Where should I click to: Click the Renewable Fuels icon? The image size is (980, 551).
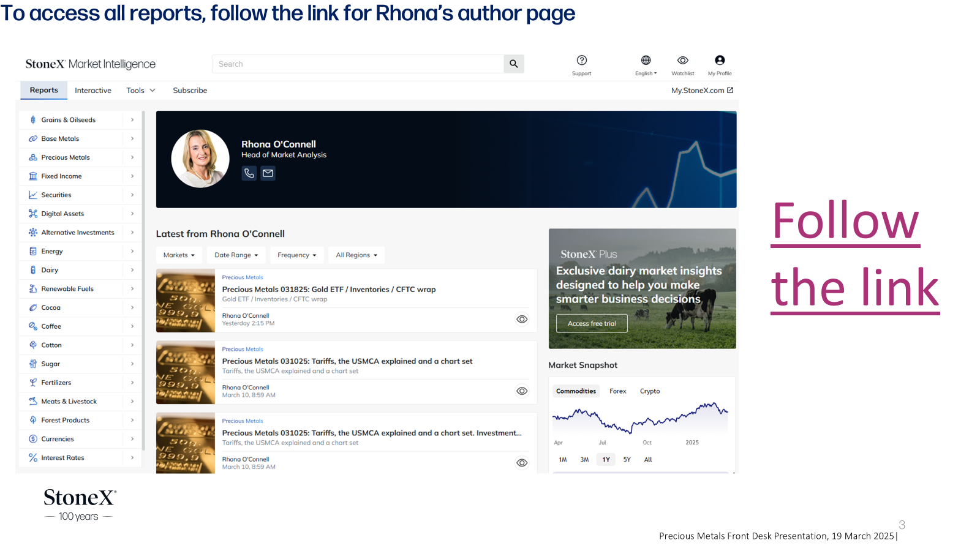[x=33, y=289]
